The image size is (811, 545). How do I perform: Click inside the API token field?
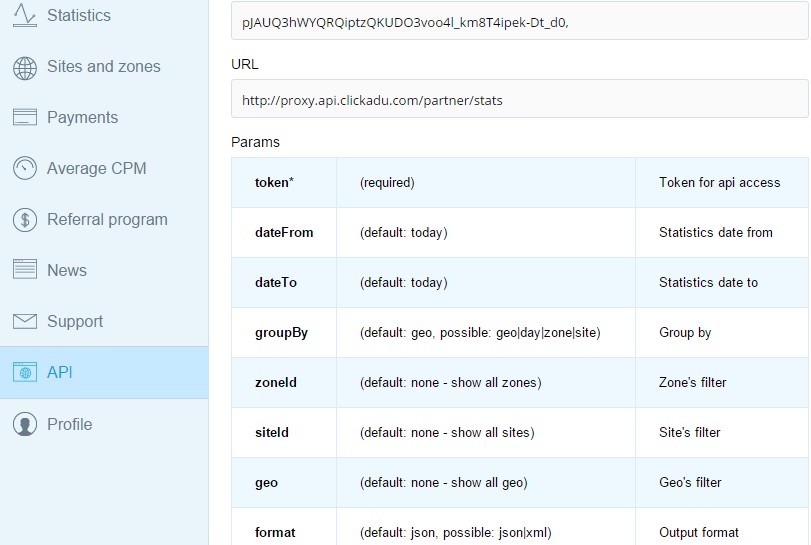(519, 20)
